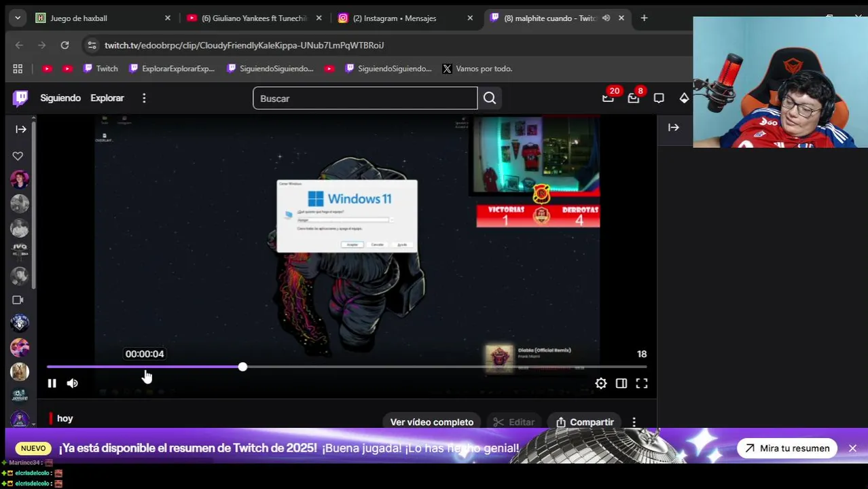Open the first YouTube bookmark icon
This screenshot has width=868, height=489.
tap(47, 69)
